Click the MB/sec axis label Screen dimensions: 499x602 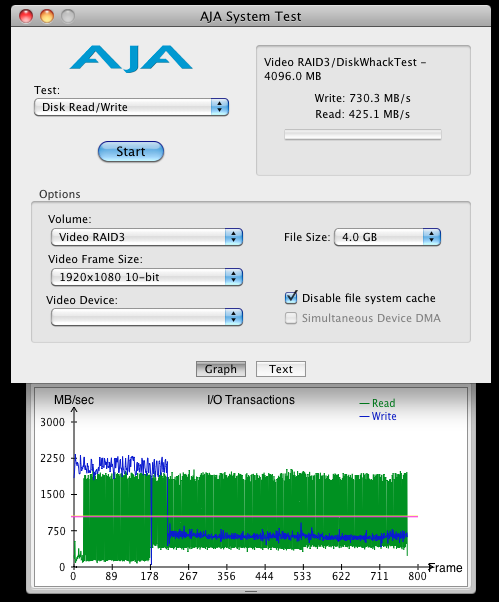tap(74, 400)
